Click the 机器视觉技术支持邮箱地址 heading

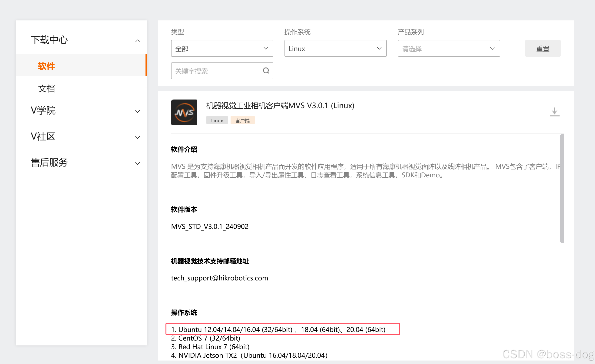[210, 261]
